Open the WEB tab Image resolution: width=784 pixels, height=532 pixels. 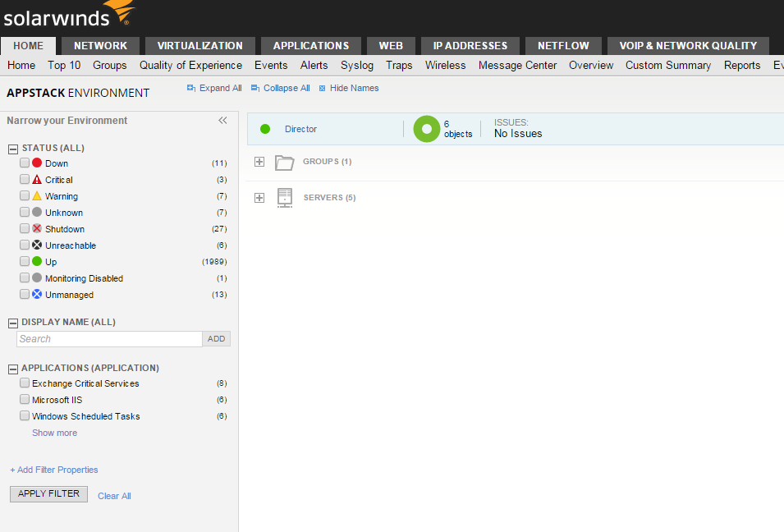coord(391,45)
